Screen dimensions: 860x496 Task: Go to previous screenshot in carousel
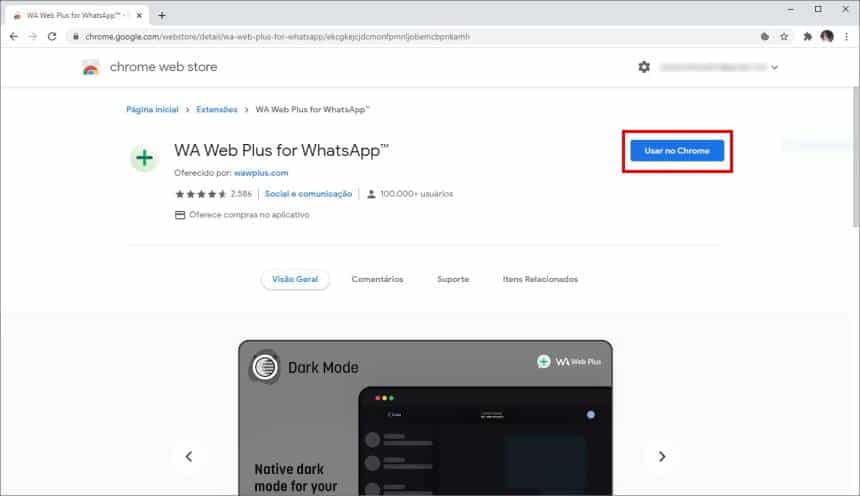(189, 456)
